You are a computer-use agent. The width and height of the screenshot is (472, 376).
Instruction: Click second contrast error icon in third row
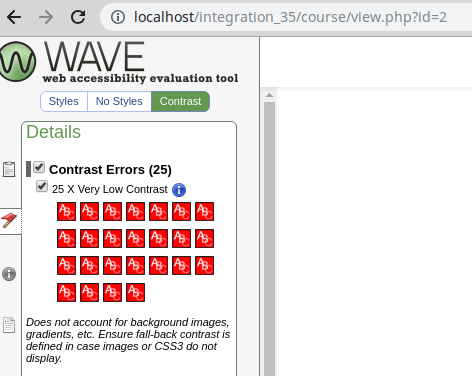coord(89,265)
